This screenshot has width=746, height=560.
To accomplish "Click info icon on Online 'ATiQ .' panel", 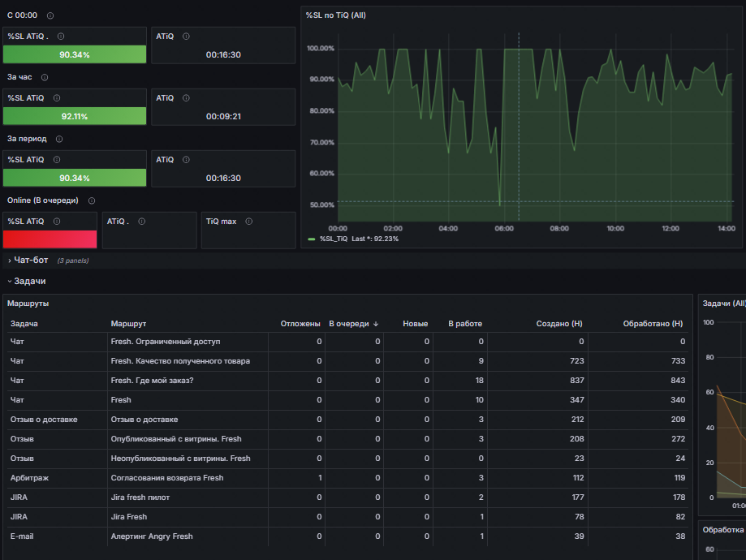I will tap(142, 222).
